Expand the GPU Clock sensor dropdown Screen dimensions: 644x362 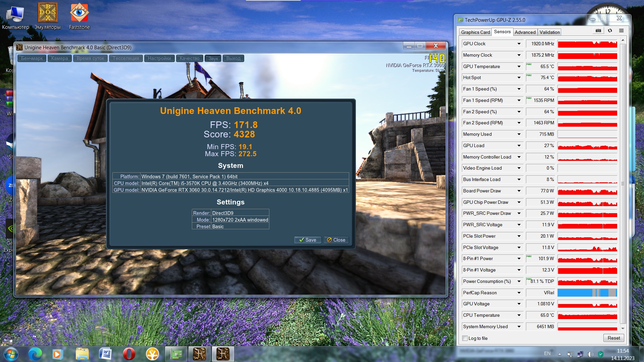(519, 44)
